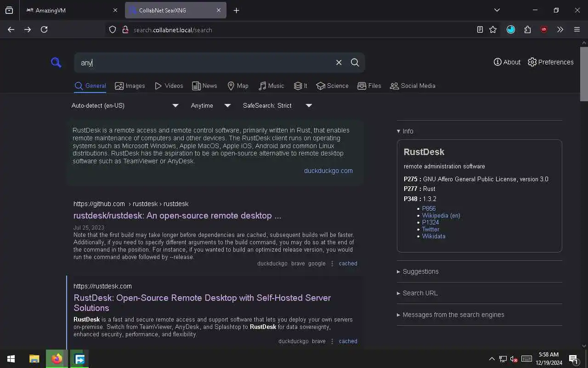This screenshot has width=588, height=368.
Task: Switch to the News category
Action: tap(204, 86)
